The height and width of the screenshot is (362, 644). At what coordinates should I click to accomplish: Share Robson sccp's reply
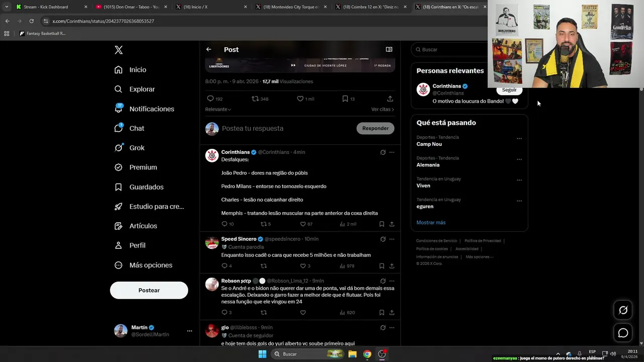[392, 312]
